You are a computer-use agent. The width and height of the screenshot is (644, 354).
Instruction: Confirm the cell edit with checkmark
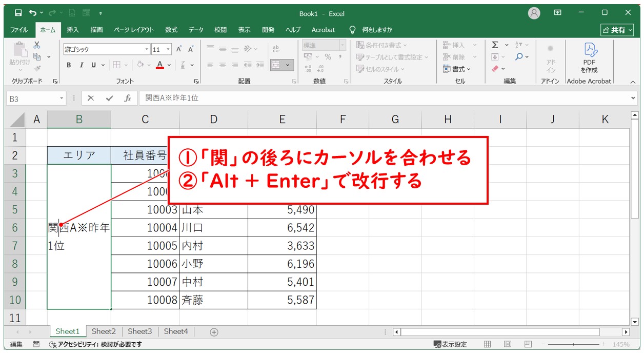[109, 98]
